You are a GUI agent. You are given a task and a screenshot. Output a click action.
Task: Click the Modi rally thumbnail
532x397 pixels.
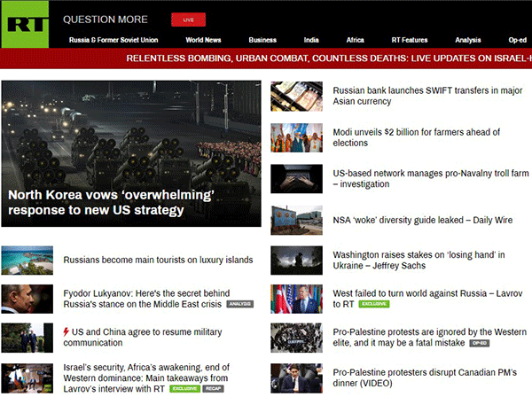click(296, 137)
